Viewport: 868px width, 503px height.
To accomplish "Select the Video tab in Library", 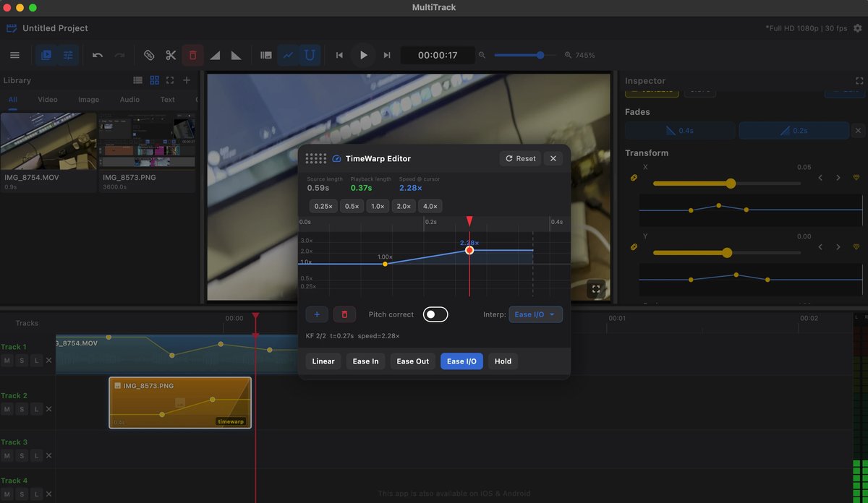I will pos(48,100).
